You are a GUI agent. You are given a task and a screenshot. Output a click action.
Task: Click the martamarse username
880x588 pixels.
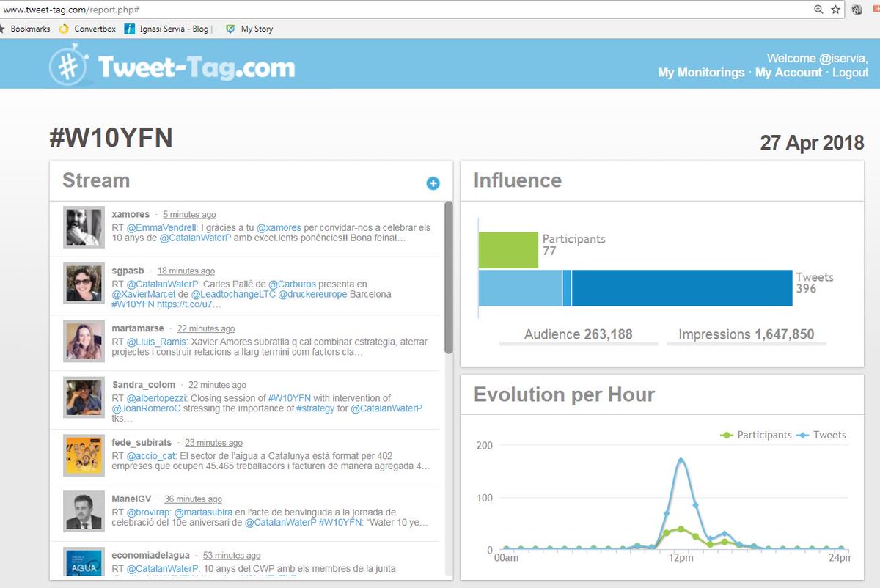tap(137, 328)
